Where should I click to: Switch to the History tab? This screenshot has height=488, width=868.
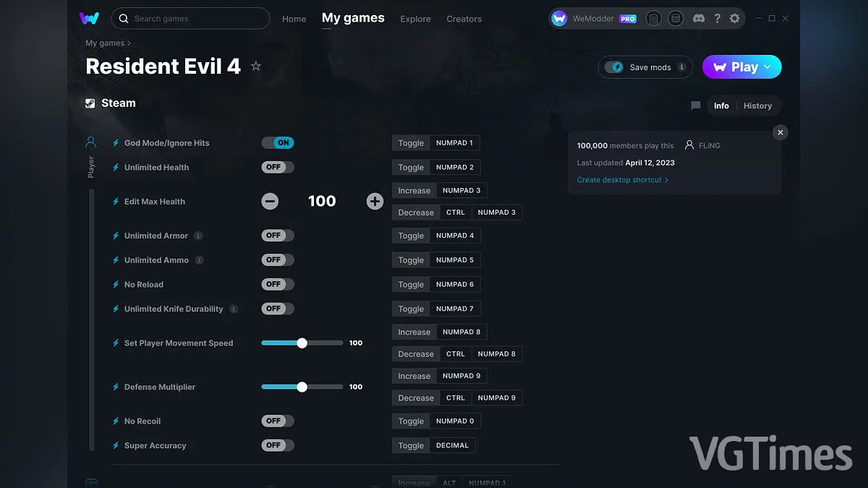click(757, 106)
